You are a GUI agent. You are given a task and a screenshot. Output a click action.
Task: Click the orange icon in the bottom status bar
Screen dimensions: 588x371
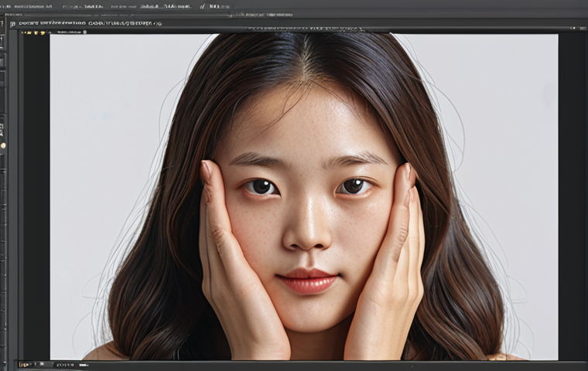pos(25,364)
